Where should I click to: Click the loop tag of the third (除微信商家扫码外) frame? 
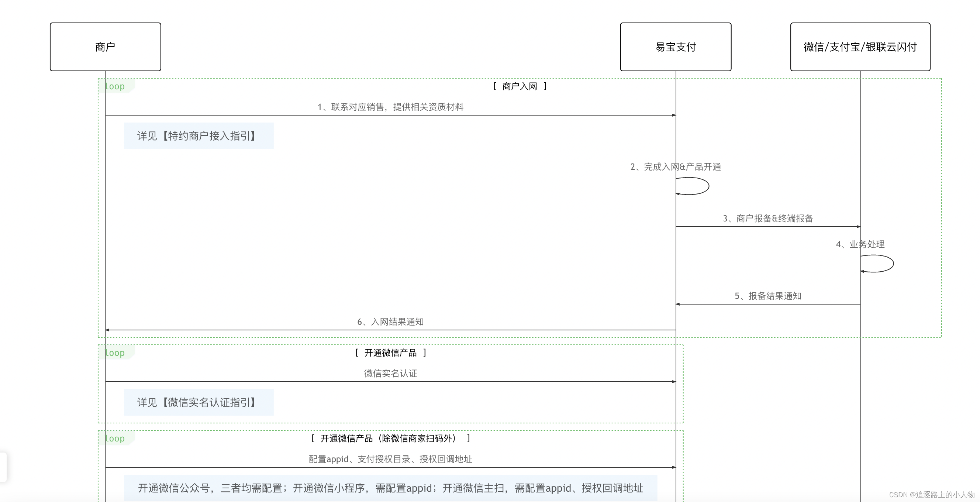pos(115,439)
